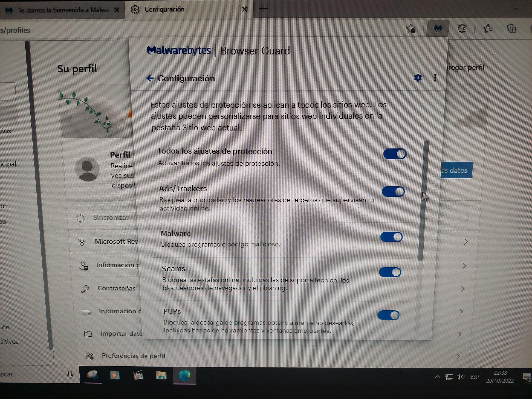Turn off the Malware protection toggle

pos(391,237)
